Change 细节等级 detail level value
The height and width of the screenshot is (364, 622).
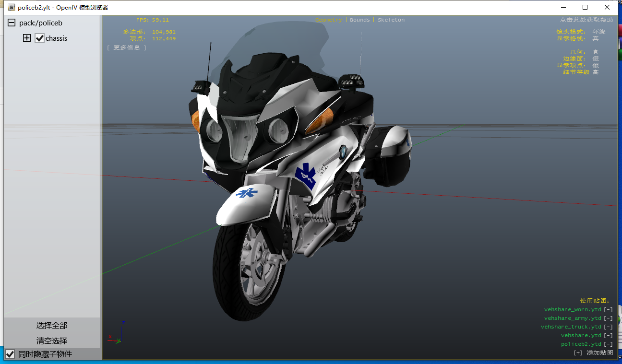(595, 72)
